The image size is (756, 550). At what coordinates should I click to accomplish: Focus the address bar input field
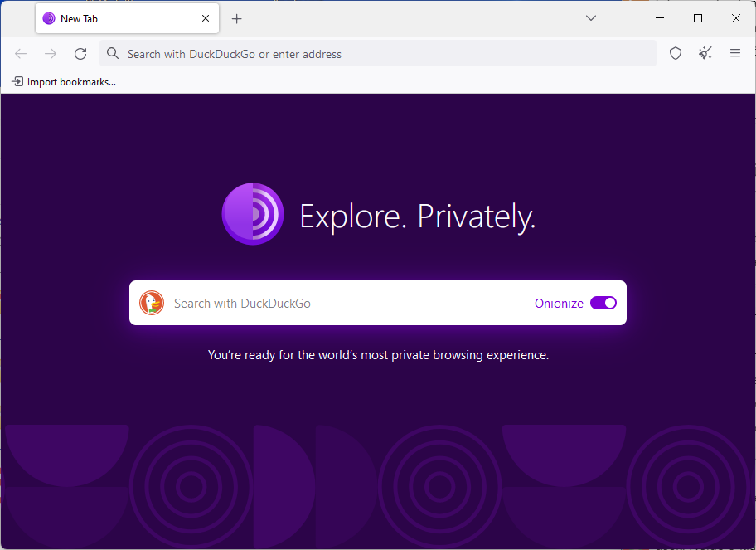tap(381, 54)
